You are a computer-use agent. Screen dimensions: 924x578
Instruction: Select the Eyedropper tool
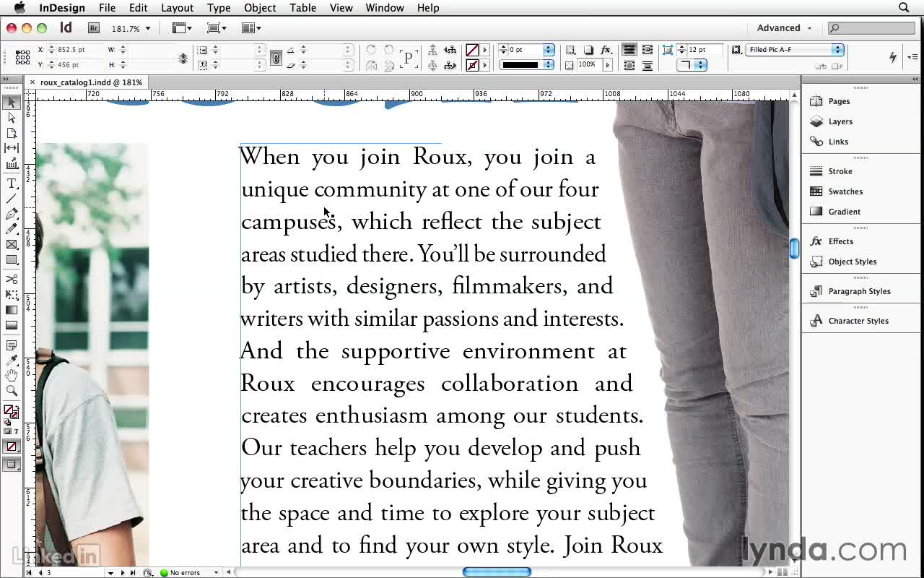pyautogui.click(x=12, y=361)
